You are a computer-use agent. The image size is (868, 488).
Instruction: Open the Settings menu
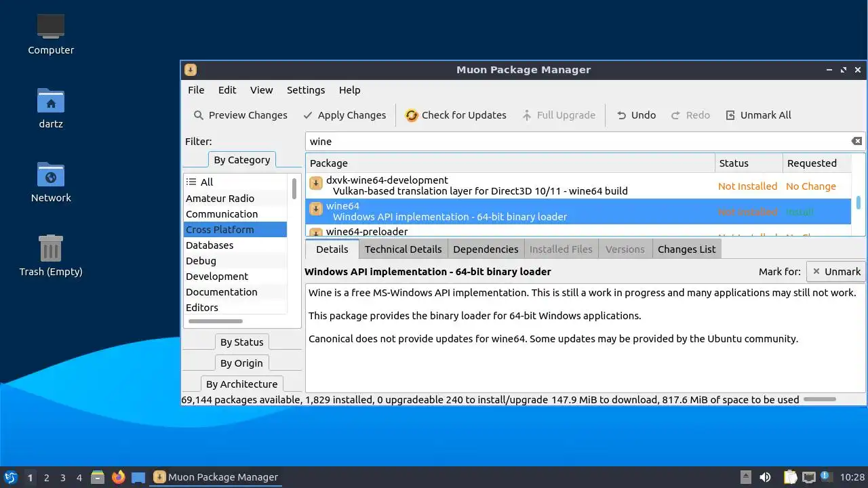click(x=306, y=90)
